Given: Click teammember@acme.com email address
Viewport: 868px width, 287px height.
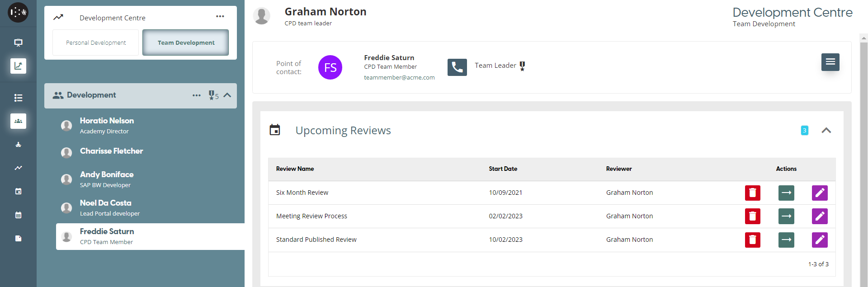Looking at the screenshot, I should point(399,78).
